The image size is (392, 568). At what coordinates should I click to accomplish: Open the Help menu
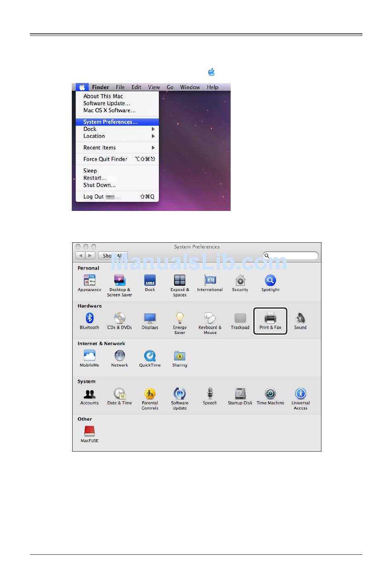coord(213,87)
